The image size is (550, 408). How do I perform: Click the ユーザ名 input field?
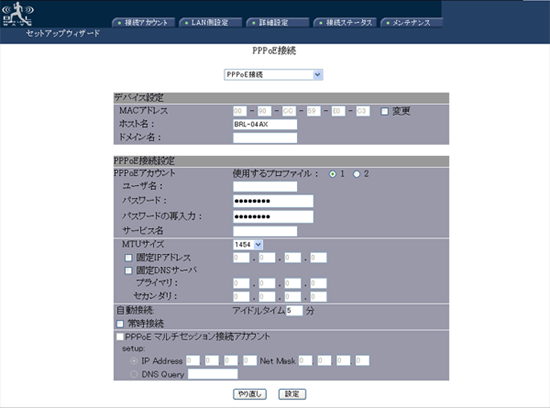265,186
